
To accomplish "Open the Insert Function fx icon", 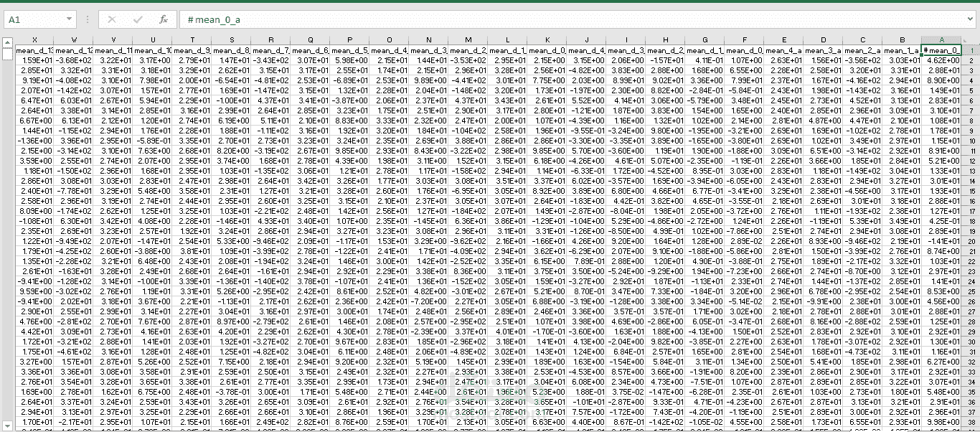I will coord(164,19).
